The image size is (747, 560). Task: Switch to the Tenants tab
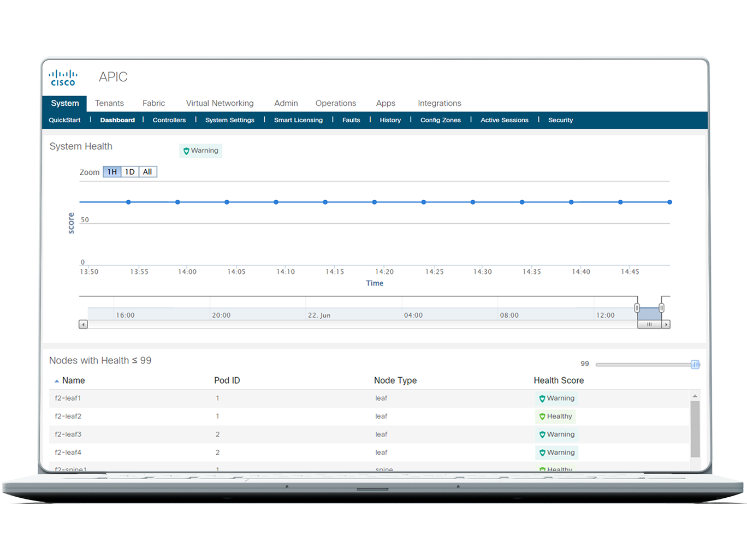click(x=109, y=103)
